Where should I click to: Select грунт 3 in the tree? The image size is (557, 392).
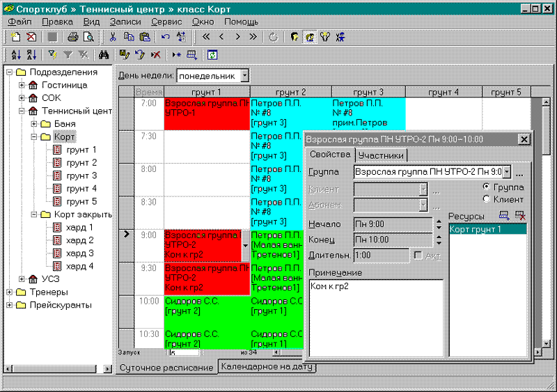point(81,175)
